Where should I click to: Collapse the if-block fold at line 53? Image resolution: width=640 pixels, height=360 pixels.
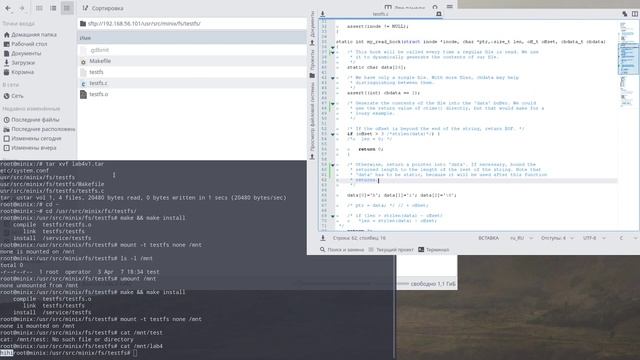(x=333, y=134)
